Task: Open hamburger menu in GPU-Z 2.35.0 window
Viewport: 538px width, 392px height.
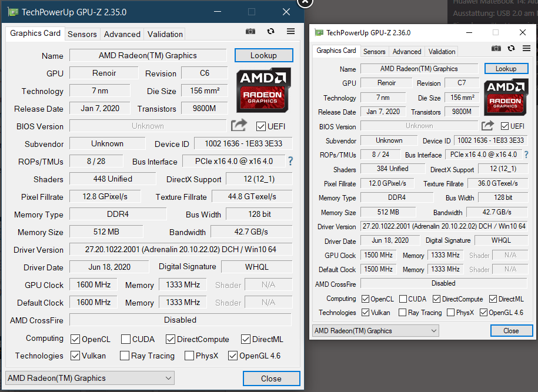Action: (x=290, y=32)
